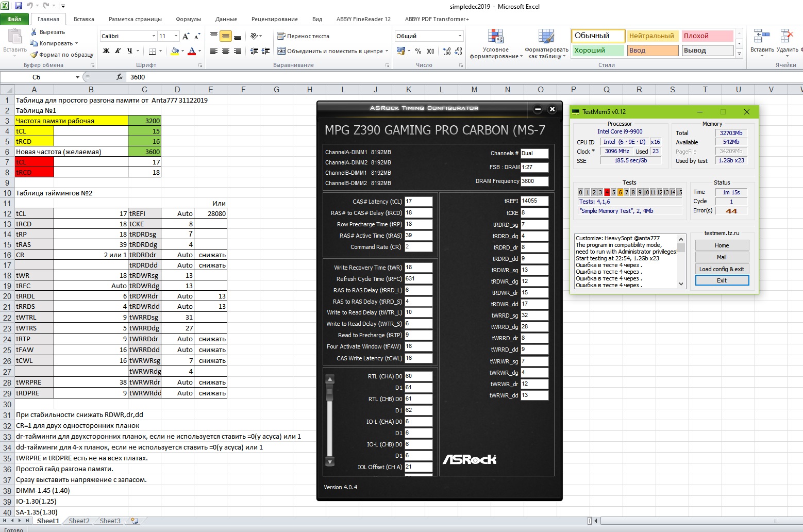Open the underline style dropdown arrow
The image size is (803, 532).
[138, 51]
